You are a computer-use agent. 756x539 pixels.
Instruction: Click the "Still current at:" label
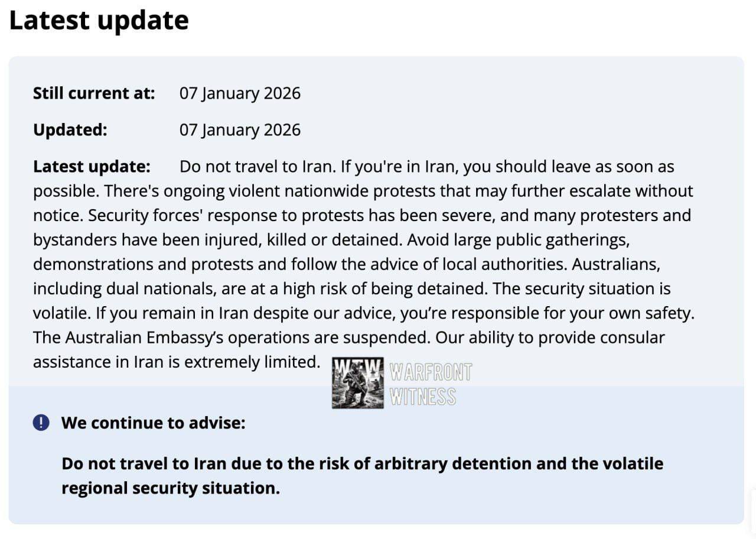pos(94,93)
